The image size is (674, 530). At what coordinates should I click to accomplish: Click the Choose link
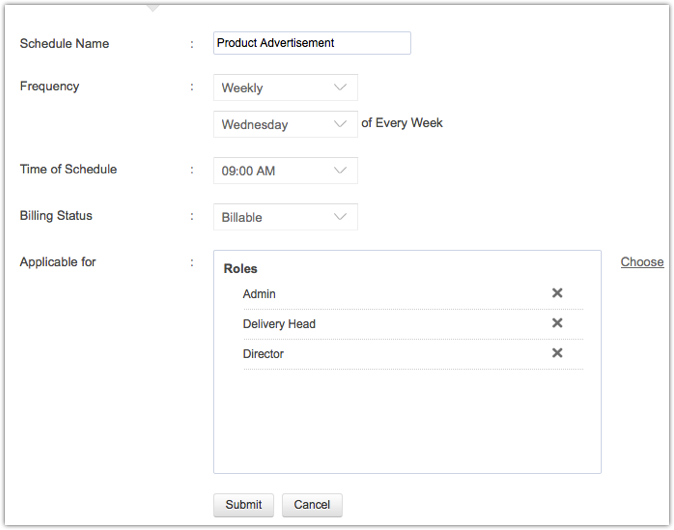641,262
